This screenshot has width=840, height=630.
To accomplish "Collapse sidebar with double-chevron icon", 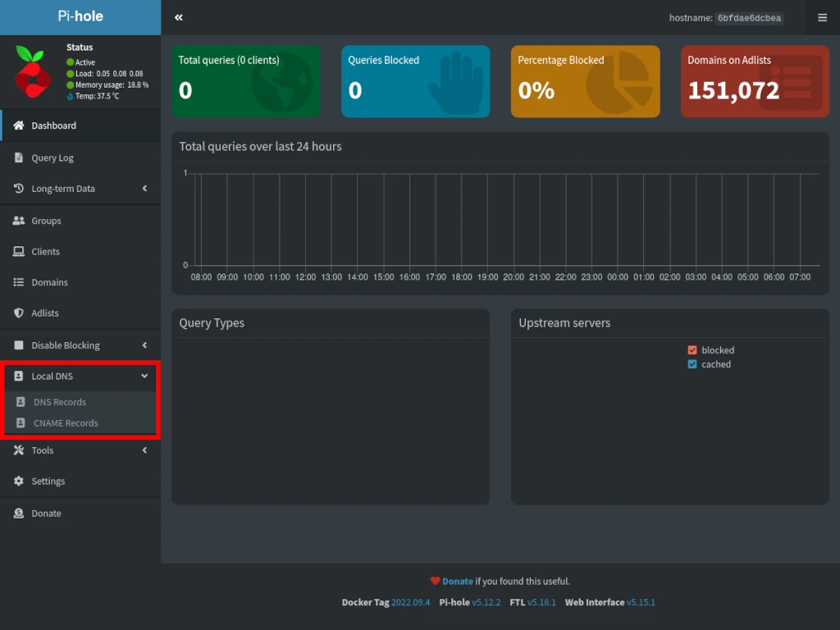I will coord(178,18).
